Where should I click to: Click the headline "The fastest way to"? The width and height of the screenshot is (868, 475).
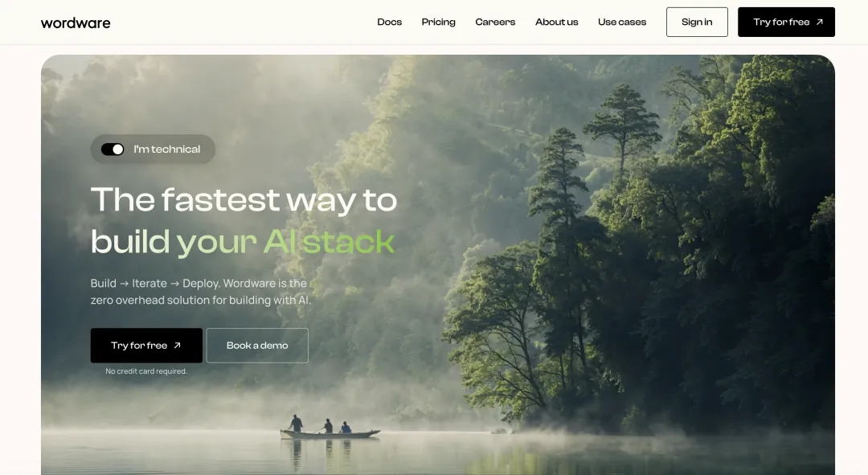pyautogui.click(x=244, y=200)
